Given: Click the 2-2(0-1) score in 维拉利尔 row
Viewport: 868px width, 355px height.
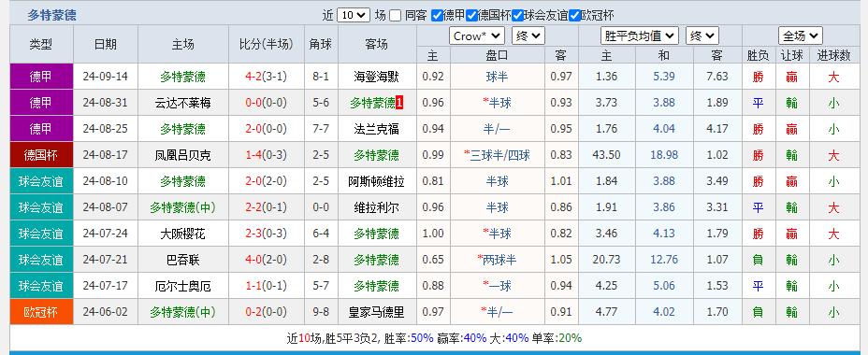Looking at the screenshot, I should tap(267, 208).
